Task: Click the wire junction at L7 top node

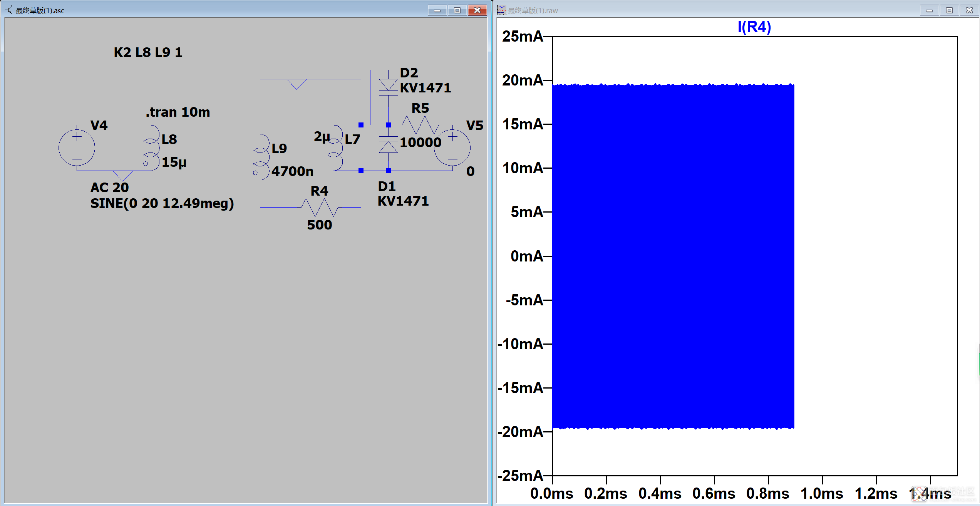Action: (361, 125)
